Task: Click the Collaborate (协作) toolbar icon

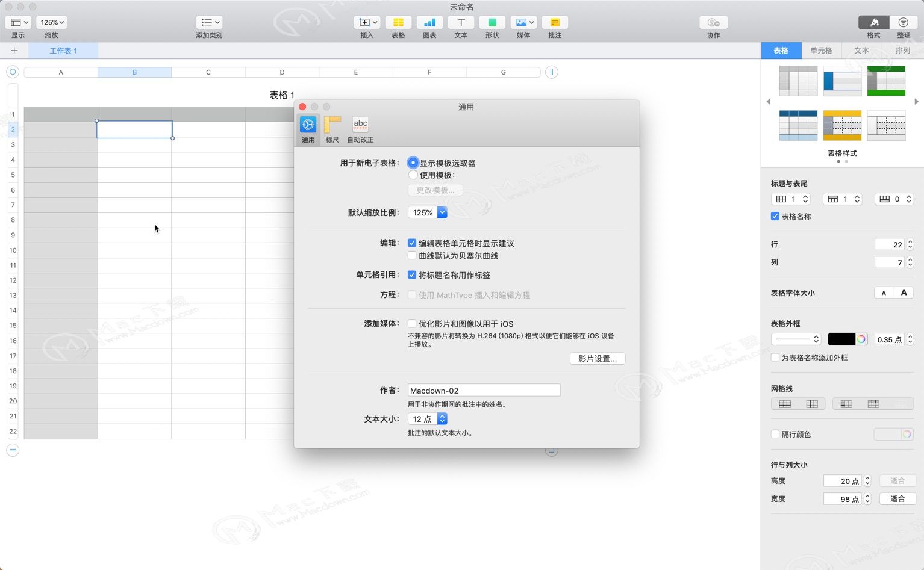Action: [x=713, y=23]
